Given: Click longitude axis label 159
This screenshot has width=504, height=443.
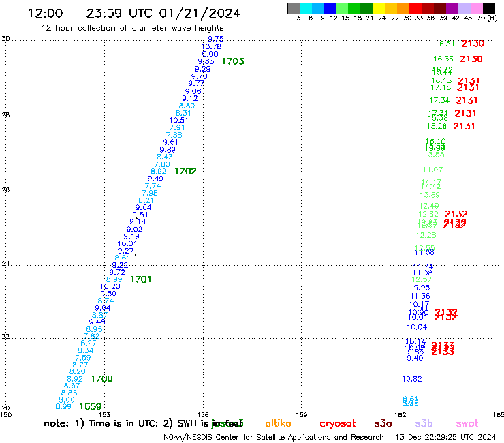Looking at the screenshot, I should click(x=301, y=414).
